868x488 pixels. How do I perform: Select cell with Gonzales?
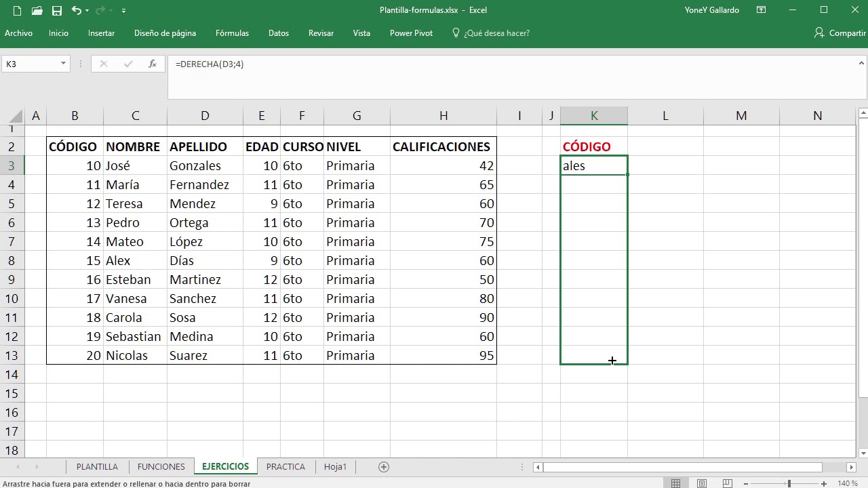tap(205, 165)
